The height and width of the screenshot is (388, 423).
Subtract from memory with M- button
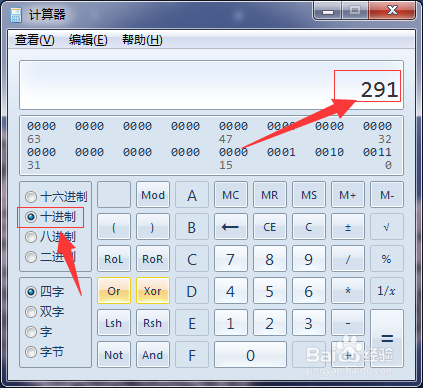pos(387,195)
